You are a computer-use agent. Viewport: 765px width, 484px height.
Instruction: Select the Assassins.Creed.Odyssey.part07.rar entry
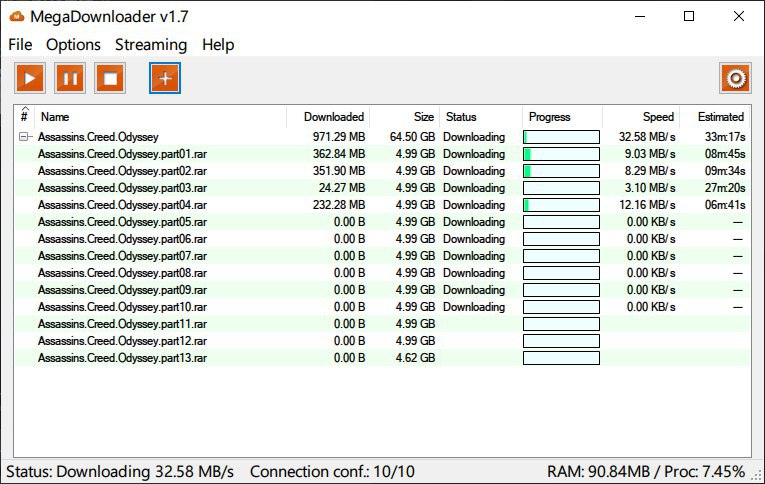[x=122, y=256]
